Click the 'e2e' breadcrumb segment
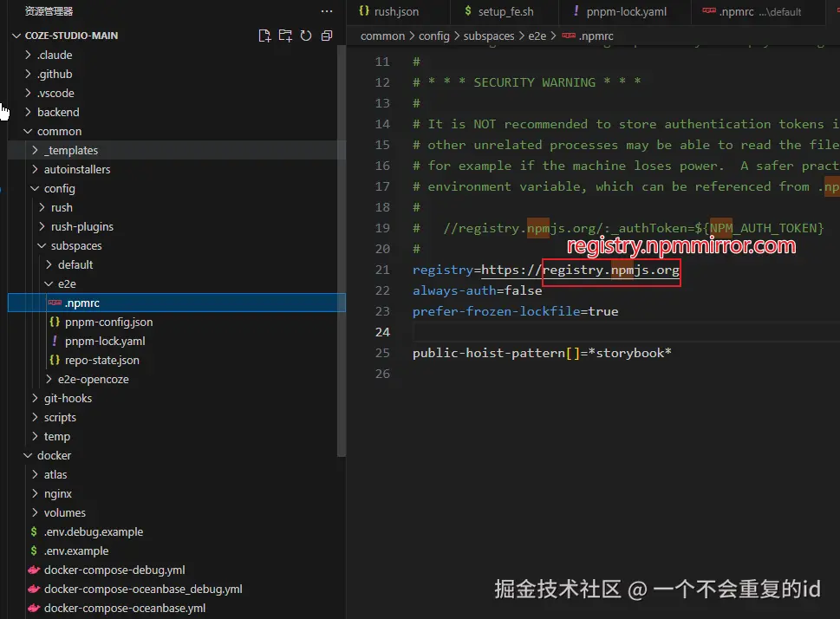Viewport: 840px width, 619px height. click(537, 36)
